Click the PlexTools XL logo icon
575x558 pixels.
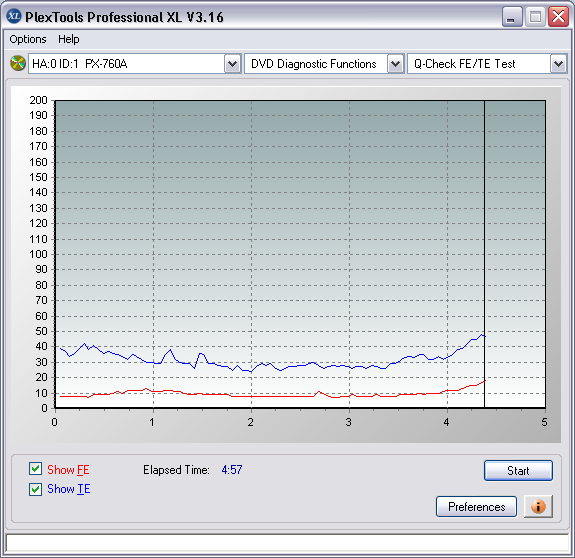pos(14,16)
